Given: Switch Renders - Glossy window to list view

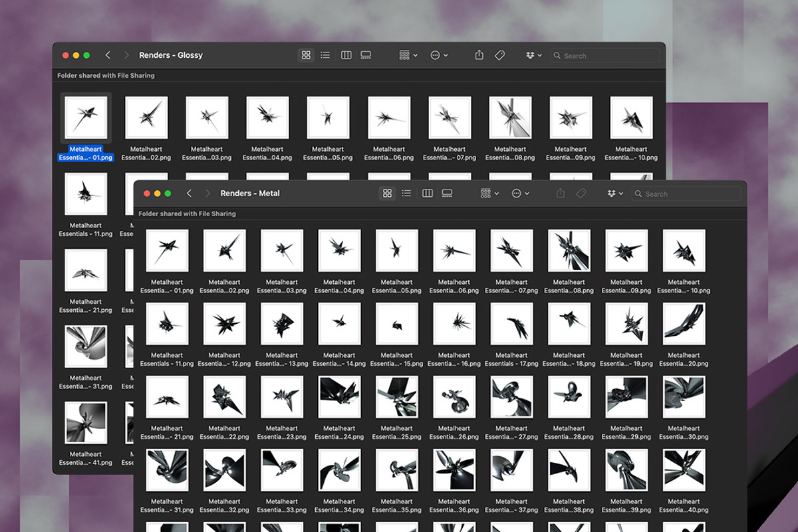Looking at the screenshot, I should pos(325,55).
